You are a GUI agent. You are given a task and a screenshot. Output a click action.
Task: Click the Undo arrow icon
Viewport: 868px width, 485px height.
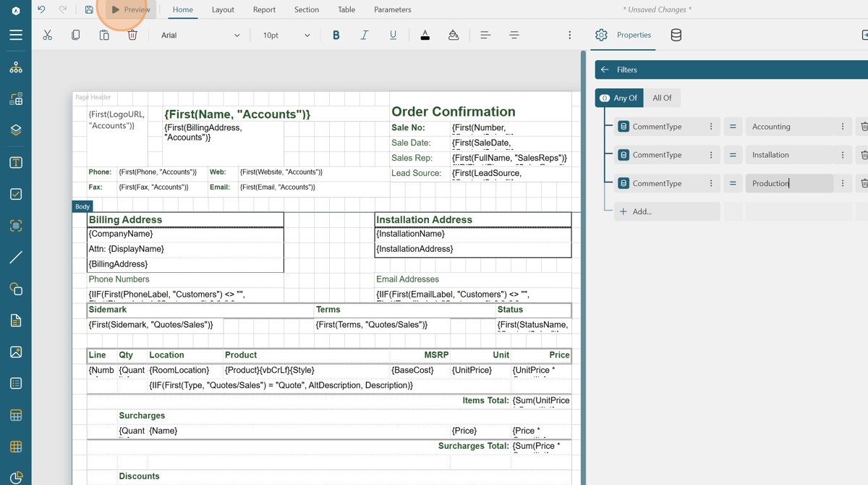click(x=41, y=10)
